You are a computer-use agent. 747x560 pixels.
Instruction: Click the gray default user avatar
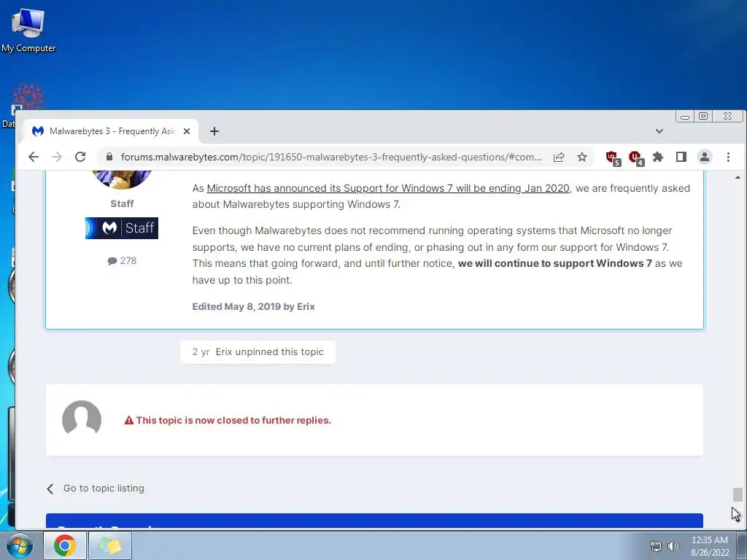(82, 418)
